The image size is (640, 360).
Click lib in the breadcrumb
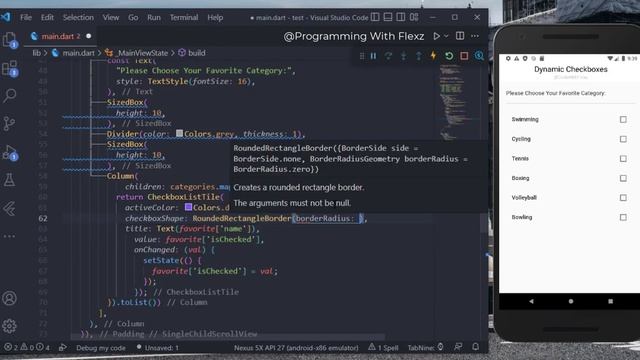point(37,53)
